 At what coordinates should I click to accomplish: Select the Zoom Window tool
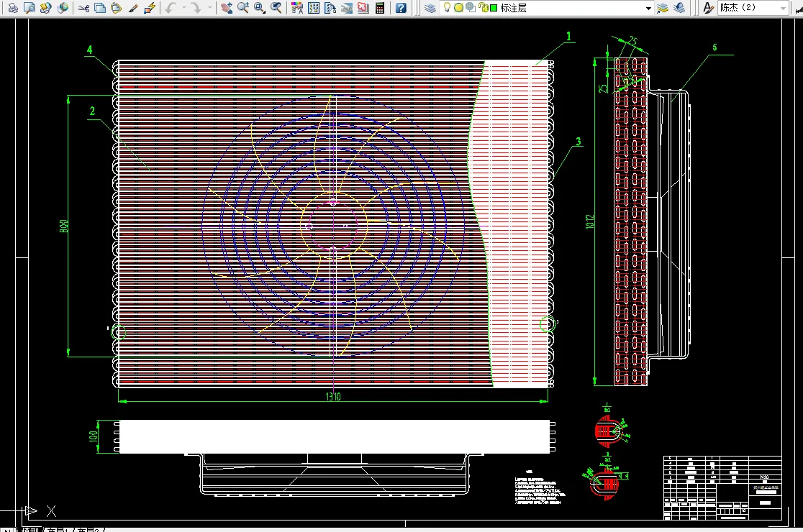click(259, 8)
